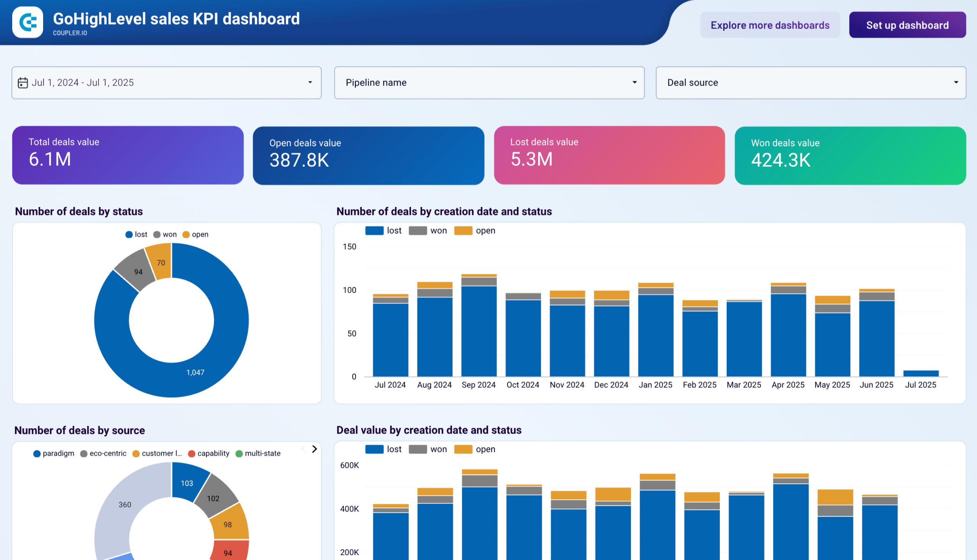
Task: Click the paradigm blue color swatch in legend
Action: [x=37, y=453]
